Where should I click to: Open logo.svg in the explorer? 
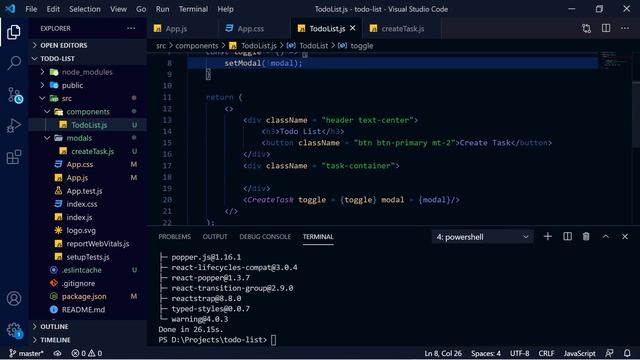[x=81, y=231]
